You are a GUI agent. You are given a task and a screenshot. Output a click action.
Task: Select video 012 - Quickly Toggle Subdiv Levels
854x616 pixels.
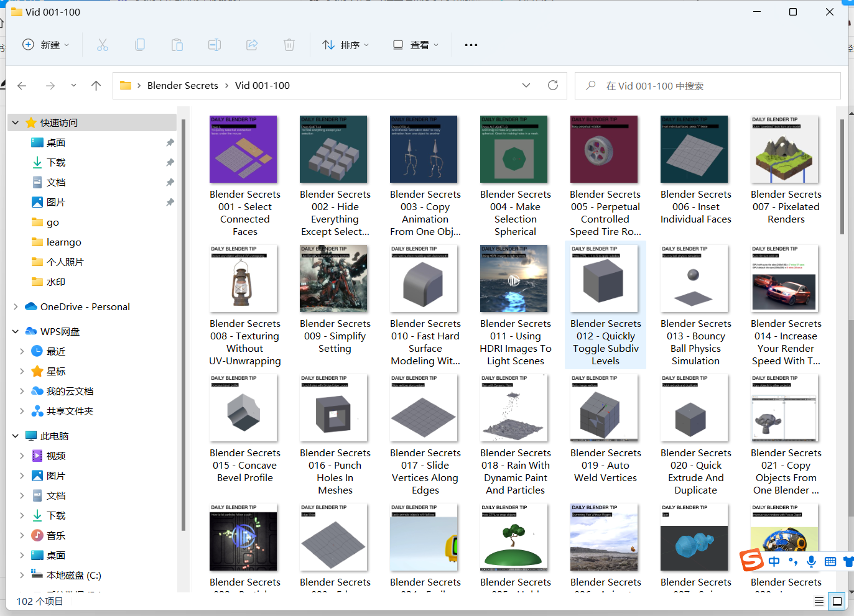[605, 305]
